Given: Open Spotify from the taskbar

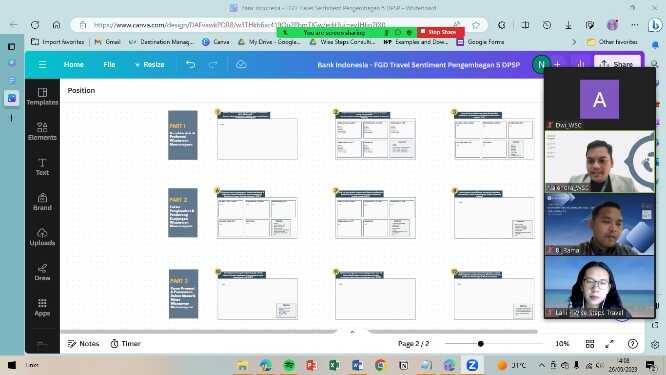Looking at the screenshot, I should pos(289,365).
